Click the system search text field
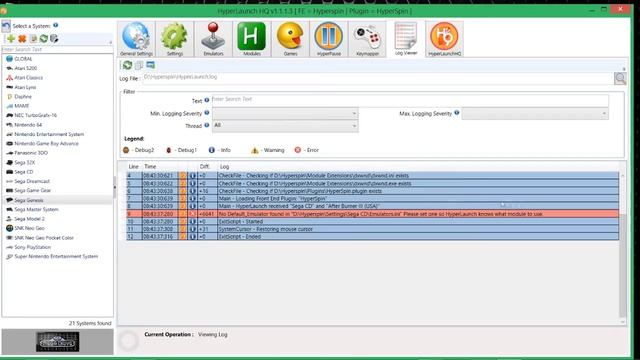The width and height of the screenshot is (640, 360). point(57,49)
